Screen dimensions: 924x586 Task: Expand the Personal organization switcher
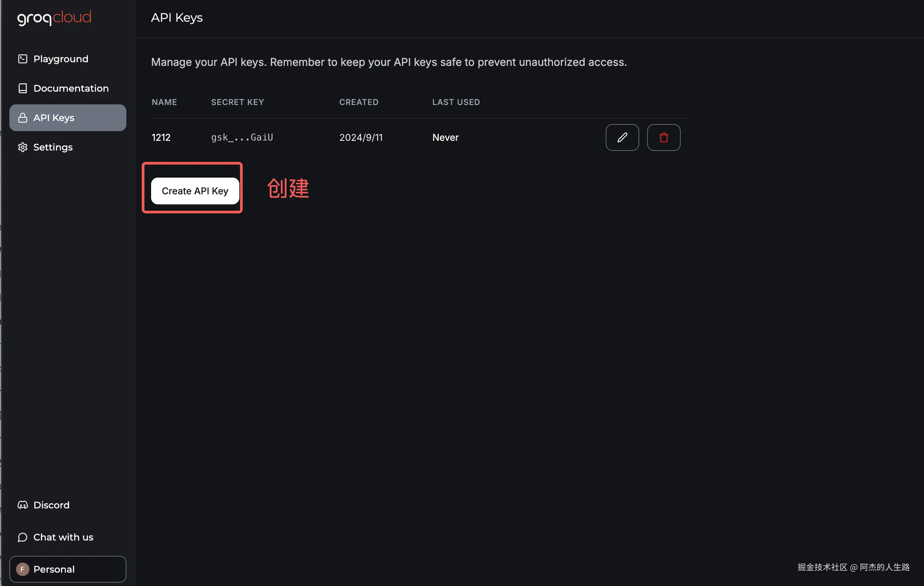[x=68, y=569]
